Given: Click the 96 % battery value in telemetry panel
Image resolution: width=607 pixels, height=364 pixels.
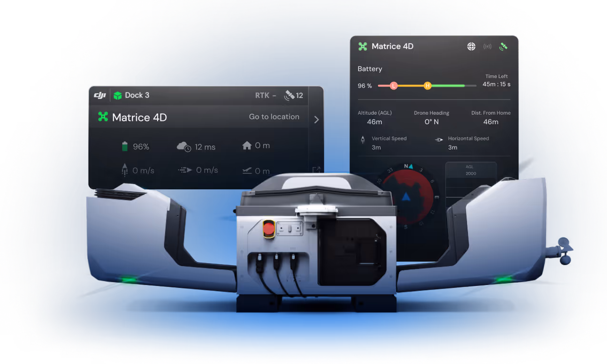Looking at the screenshot, I should coord(365,86).
